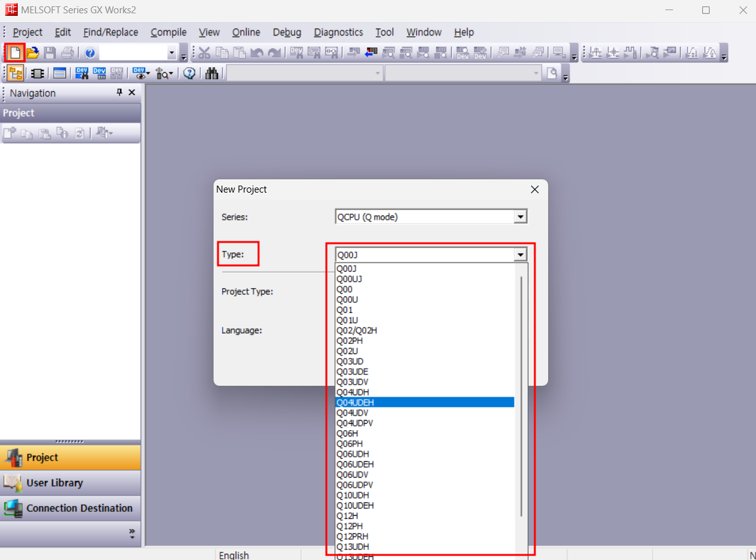756x560 pixels.
Task: Switch to Connection Destination view
Action: coord(70,509)
